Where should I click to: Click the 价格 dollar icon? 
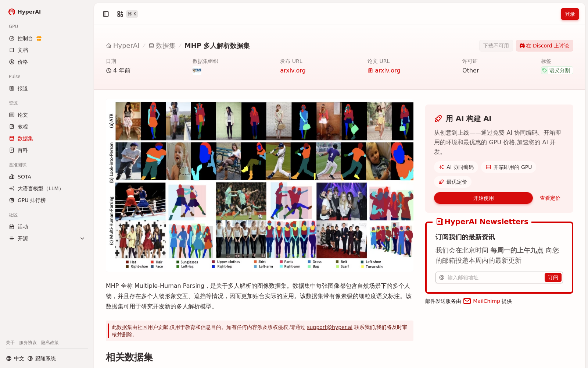tap(12, 62)
